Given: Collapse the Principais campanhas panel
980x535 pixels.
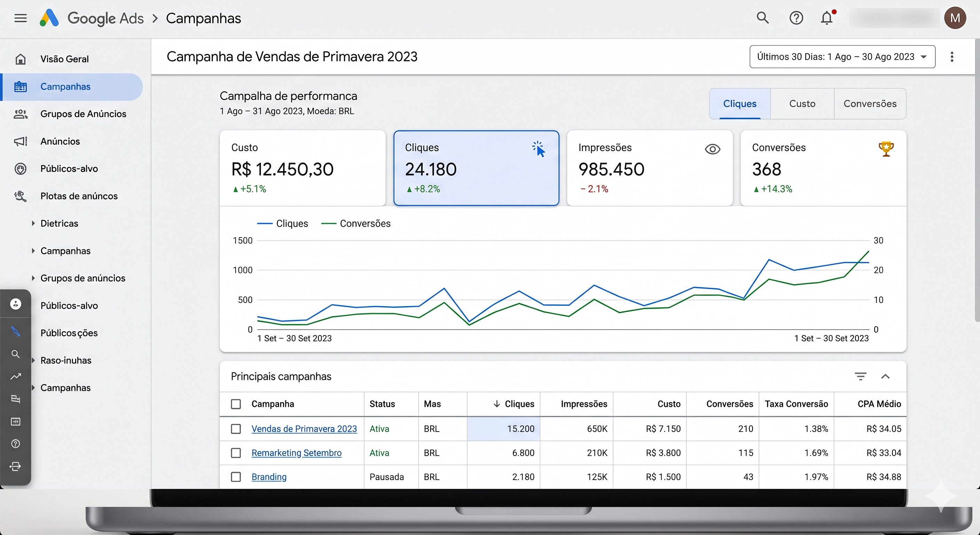Looking at the screenshot, I should point(886,377).
